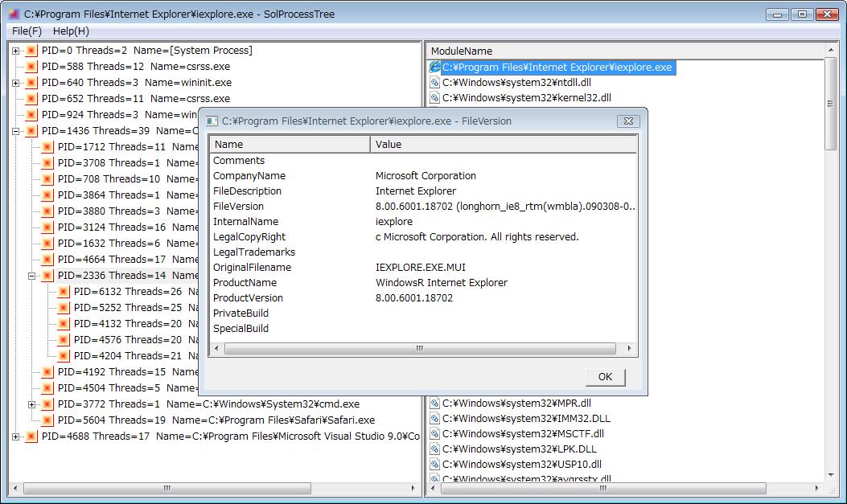Select the PID=4688 Microsoft Visual Studio row

click(x=231, y=436)
